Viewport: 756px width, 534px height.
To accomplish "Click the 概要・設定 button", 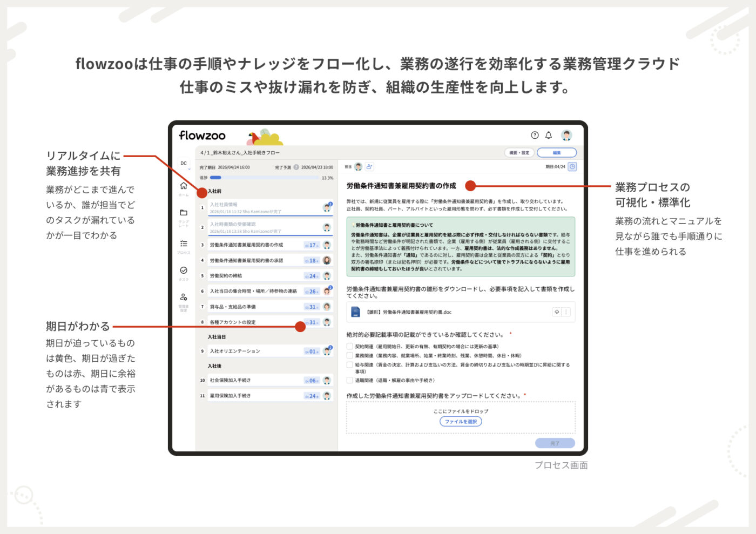I will (519, 153).
